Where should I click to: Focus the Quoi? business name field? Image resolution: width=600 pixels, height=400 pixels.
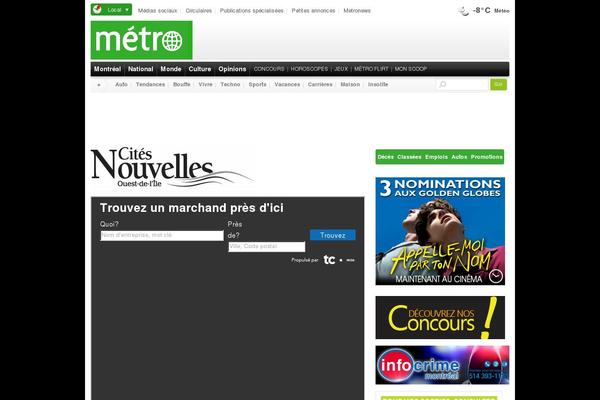162,235
